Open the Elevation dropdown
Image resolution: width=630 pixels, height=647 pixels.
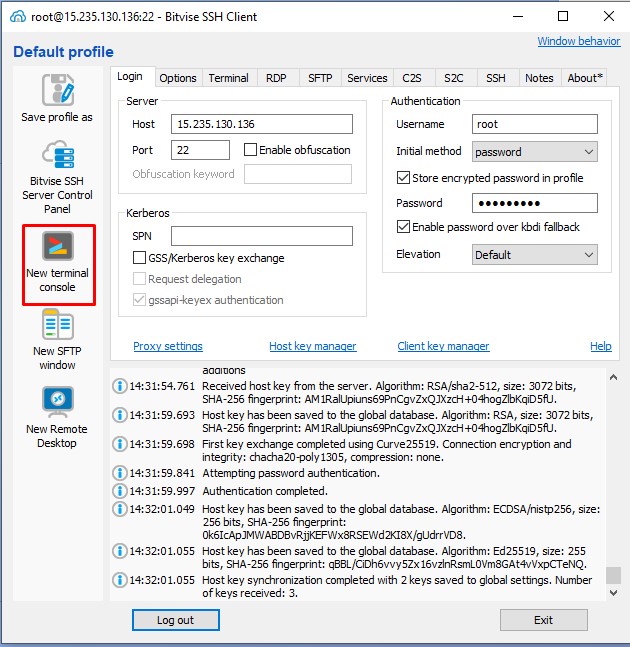click(587, 255)
